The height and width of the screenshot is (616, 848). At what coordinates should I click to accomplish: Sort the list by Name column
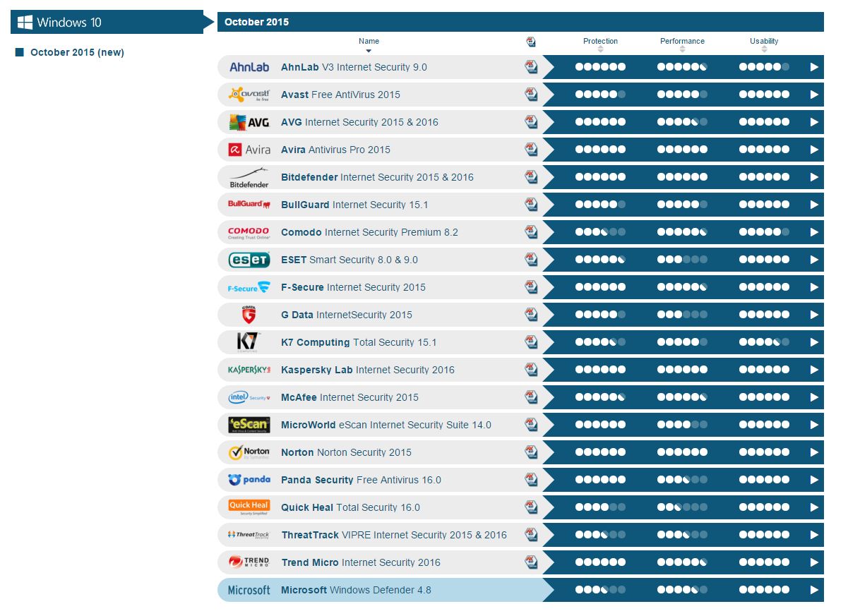(x=369, y=45)
